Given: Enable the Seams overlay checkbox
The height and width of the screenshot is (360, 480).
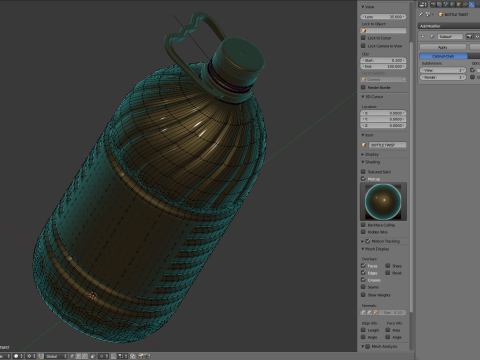Looking at the screenshot, I should [x=363, y=287].
